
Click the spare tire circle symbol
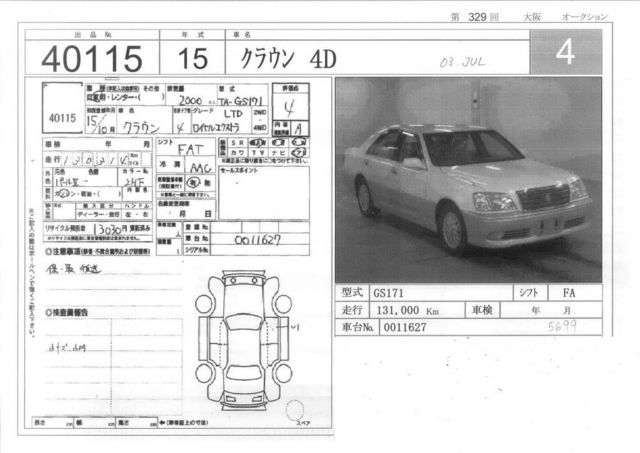coord(295,410)
